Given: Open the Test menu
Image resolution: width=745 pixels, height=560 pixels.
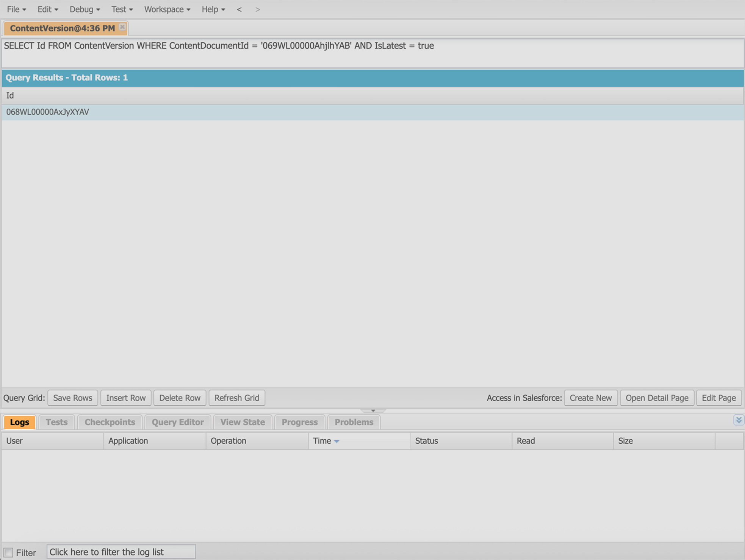Looking at the screenshot, I should [122, 9].
